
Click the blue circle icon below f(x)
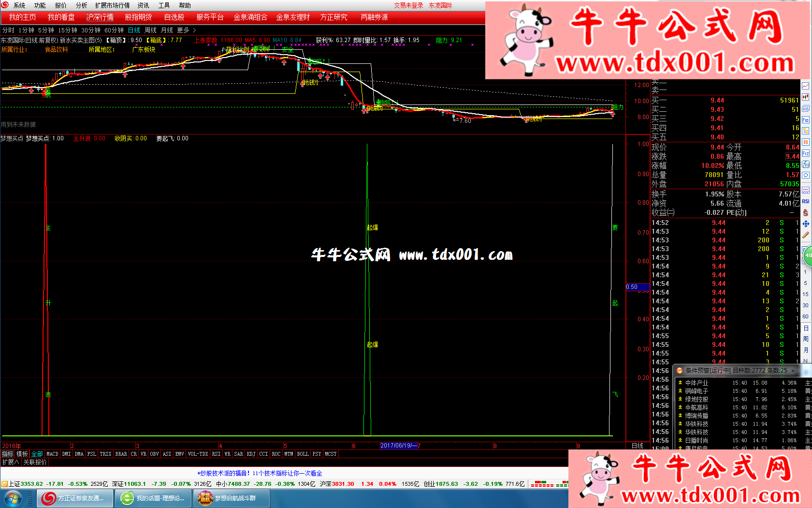click(x=806, y=175)
